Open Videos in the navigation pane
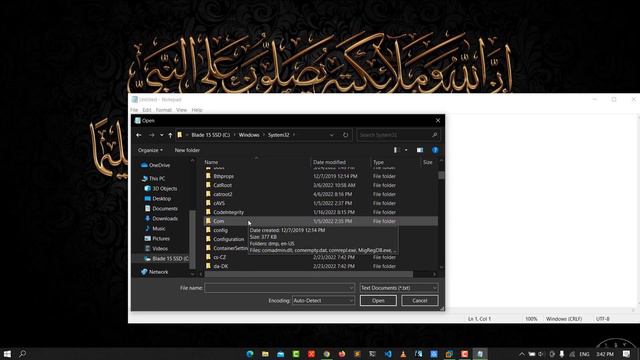This screenshot has height=360, width=640. point(156,249)
